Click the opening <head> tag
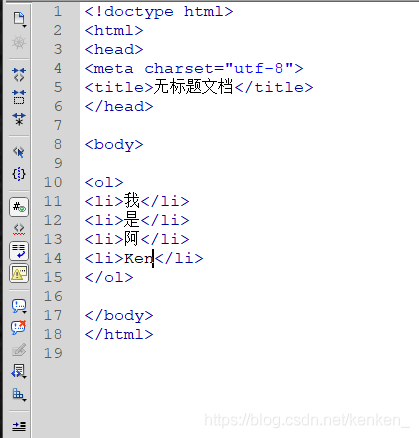This screenshot has width=419, height=438. (x=114, y=50)
